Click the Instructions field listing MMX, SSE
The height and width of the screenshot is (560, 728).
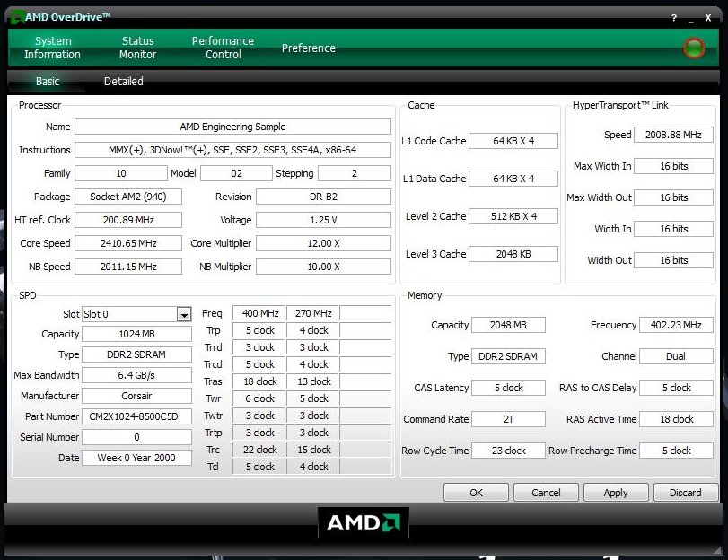pos(232,150)
